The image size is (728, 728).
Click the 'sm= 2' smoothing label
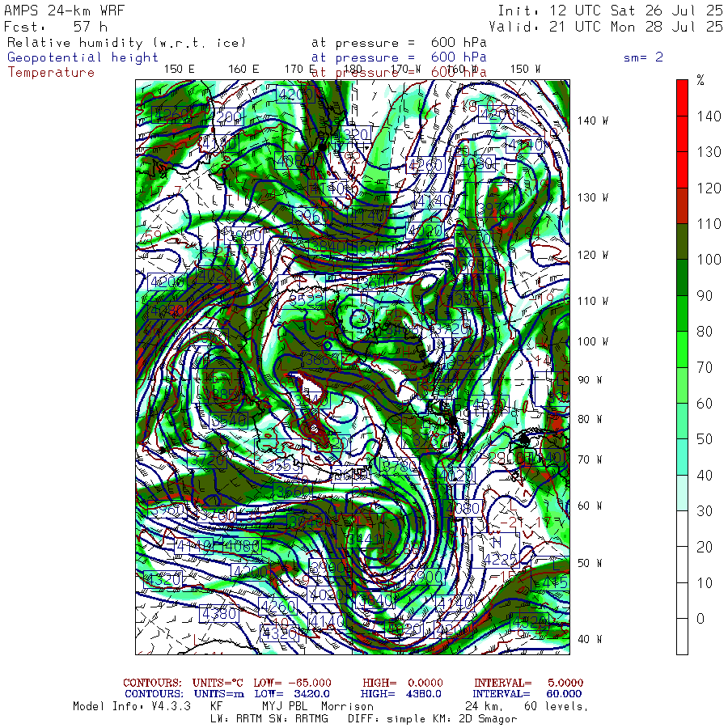(x=643, y=57)
